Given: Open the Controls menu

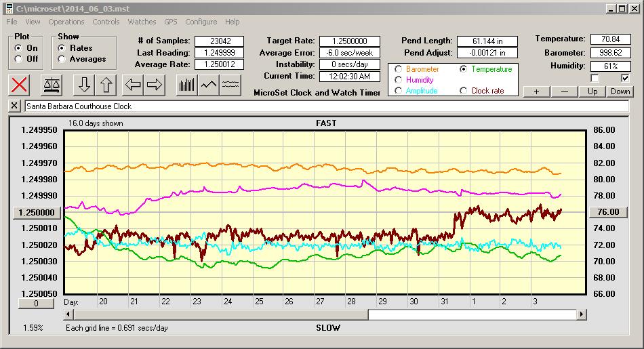Looking at the screenshot, I should point(106,22).
